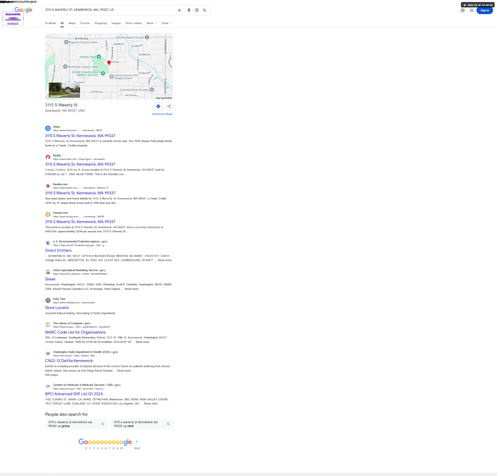Select the All tab
This screenshot has width=500, height=476.
(x=62, y=23)
